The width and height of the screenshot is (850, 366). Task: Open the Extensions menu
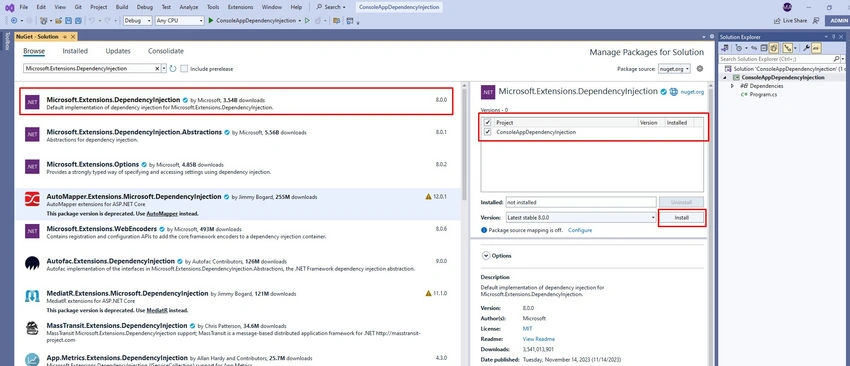(240, 7)
